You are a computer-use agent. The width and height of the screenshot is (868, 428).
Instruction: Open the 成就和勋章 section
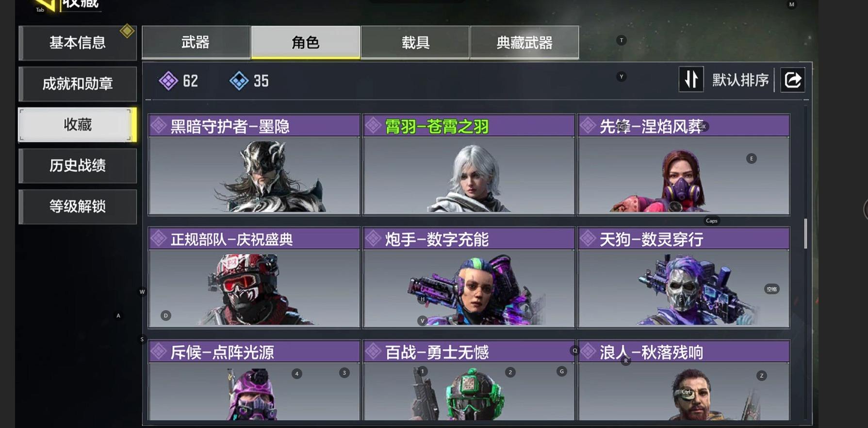coord(78,84)
